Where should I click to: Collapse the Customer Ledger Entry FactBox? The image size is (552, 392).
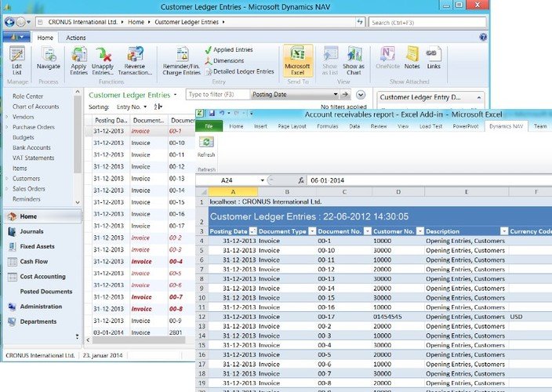pos(479,97)
